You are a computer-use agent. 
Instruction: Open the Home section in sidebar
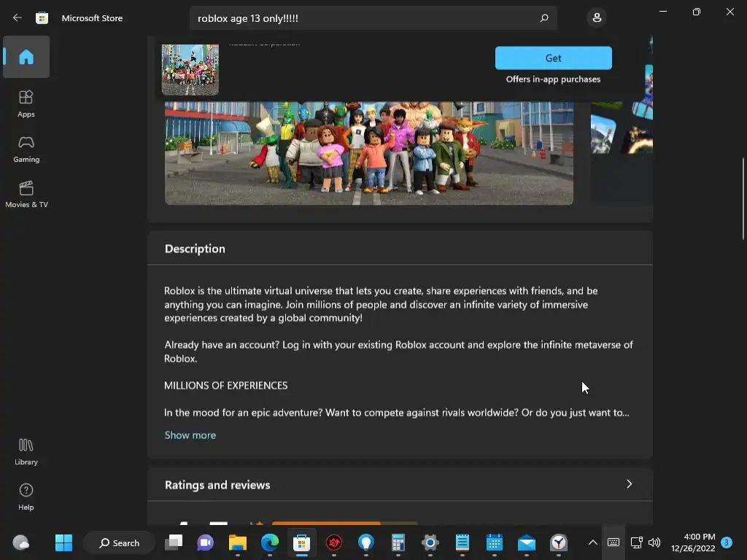point(26,57)
